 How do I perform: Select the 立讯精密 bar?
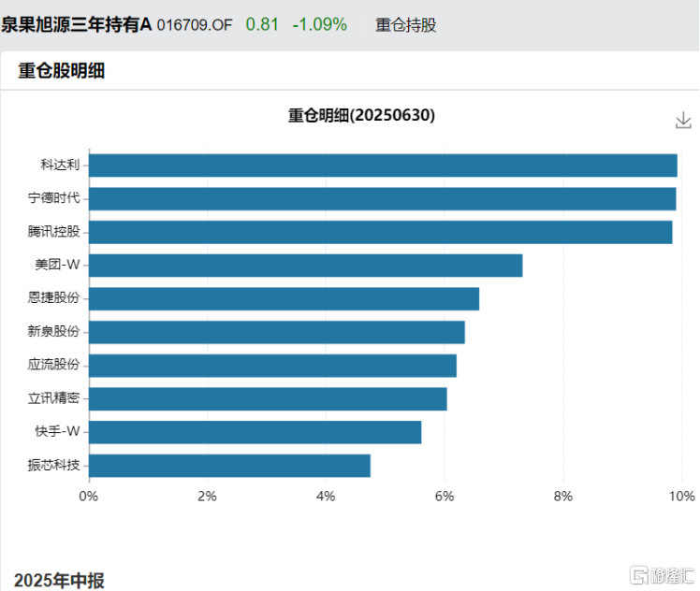(x=268, y=399)
